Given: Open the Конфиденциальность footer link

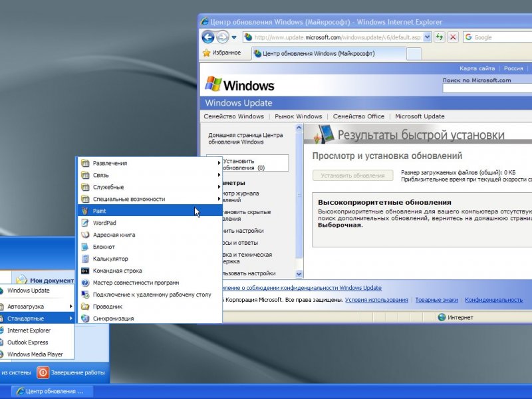Looking at the screenshot, I should point(494,300).
